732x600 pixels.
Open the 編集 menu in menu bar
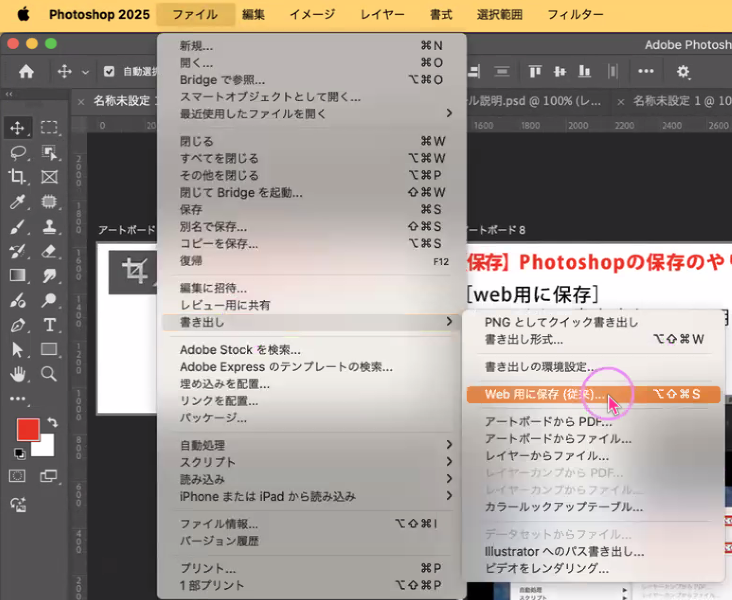coord(253,15)
